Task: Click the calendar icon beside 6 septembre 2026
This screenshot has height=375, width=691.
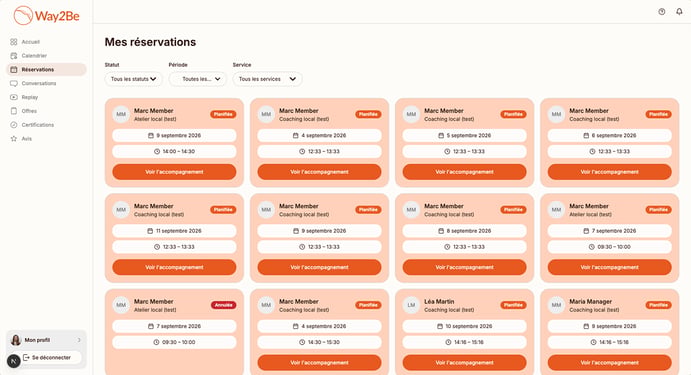Action: [x=586, y=135]
